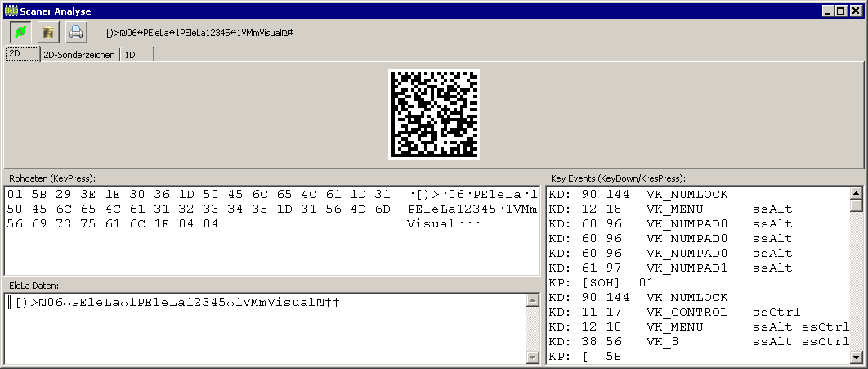Open the EleLa system menu icon in title bar

(x=11, y=11)
